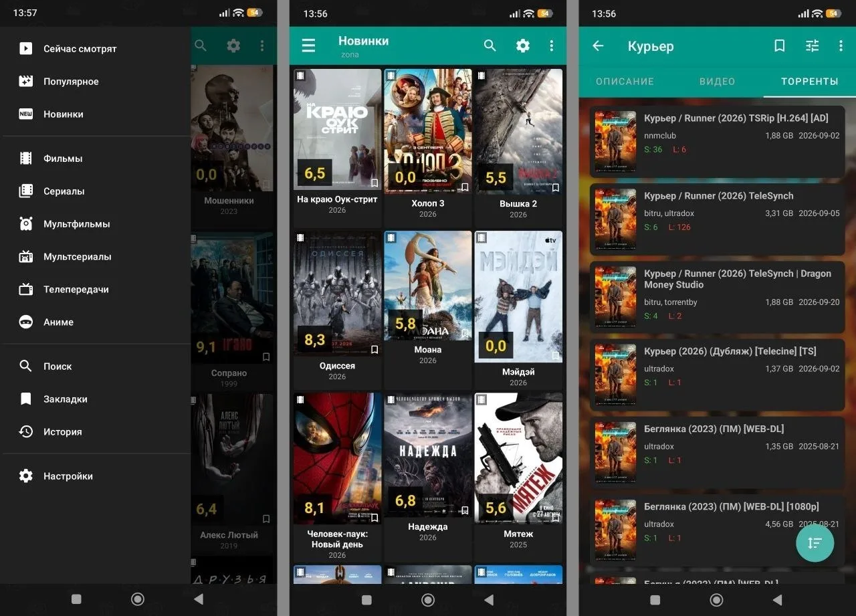856x616 pixels.
Task: Open the hamburger menu in Новинки screen
Action: [x=308, y=45]
